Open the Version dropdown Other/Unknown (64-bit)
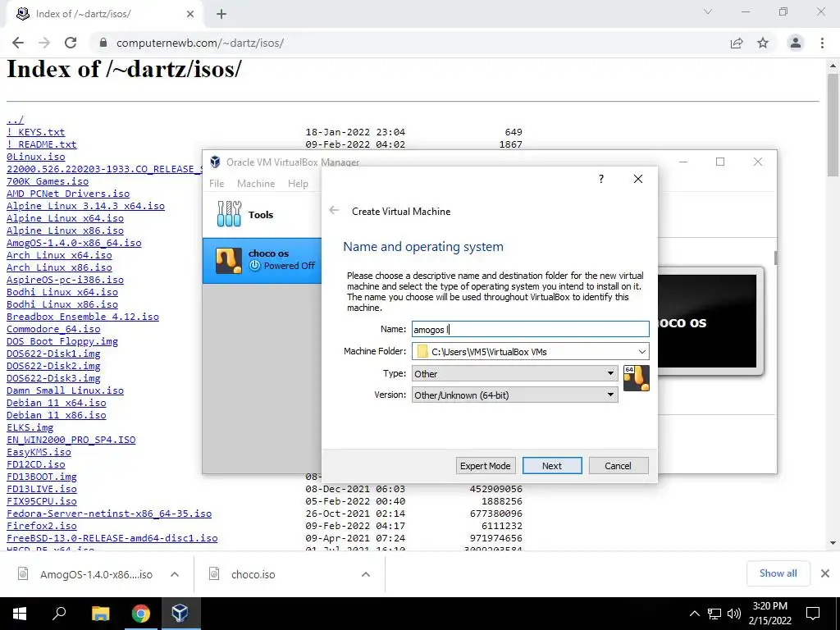Screen dimensions: 840x630 [x=515, y=395]
